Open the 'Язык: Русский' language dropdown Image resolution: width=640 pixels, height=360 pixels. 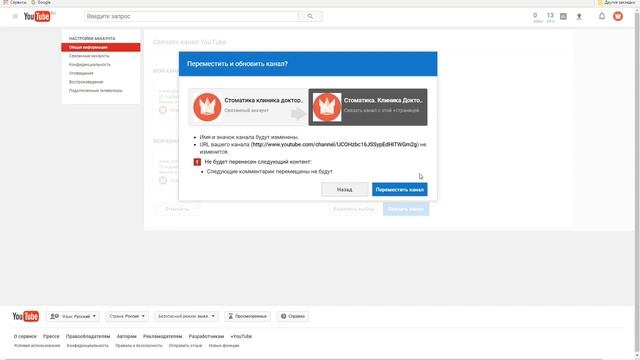tap(73, 316)
